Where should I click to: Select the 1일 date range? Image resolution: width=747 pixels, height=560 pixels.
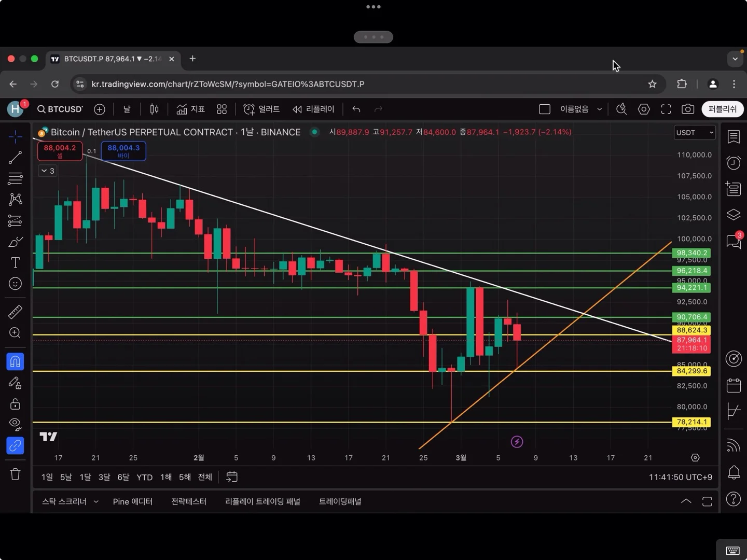point(47,477)
